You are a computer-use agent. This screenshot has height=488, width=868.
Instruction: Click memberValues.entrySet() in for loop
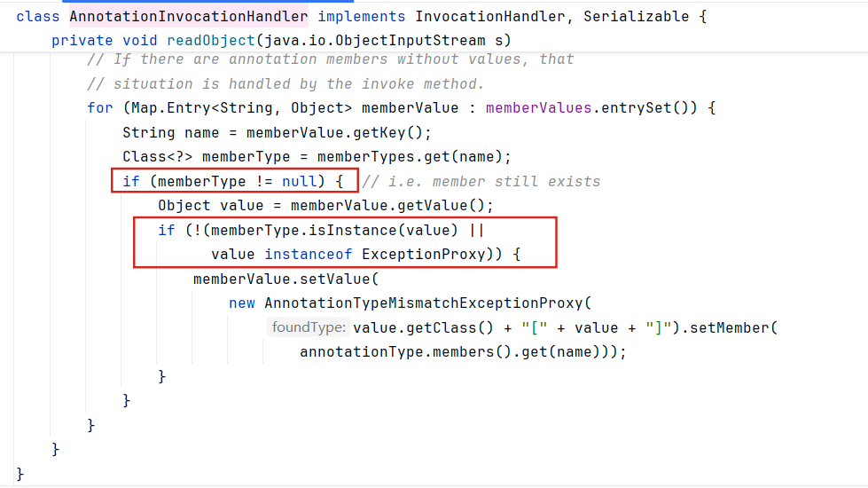(x=591, y=107)
